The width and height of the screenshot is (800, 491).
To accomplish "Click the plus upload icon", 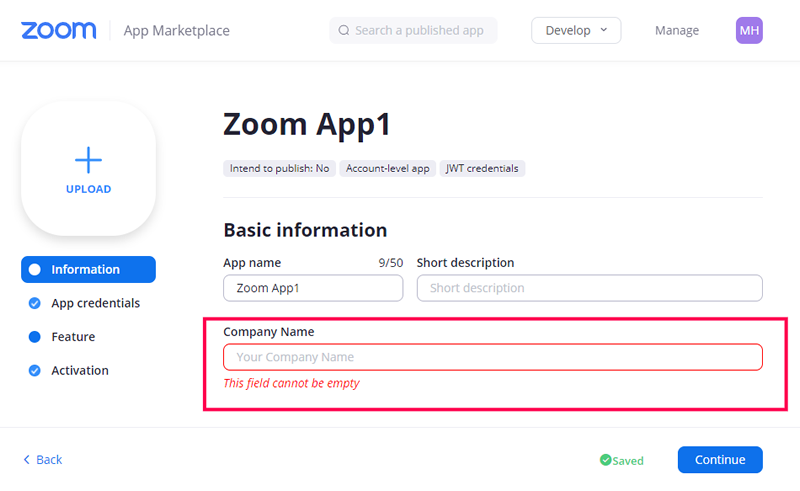I will tap(88, 160).
